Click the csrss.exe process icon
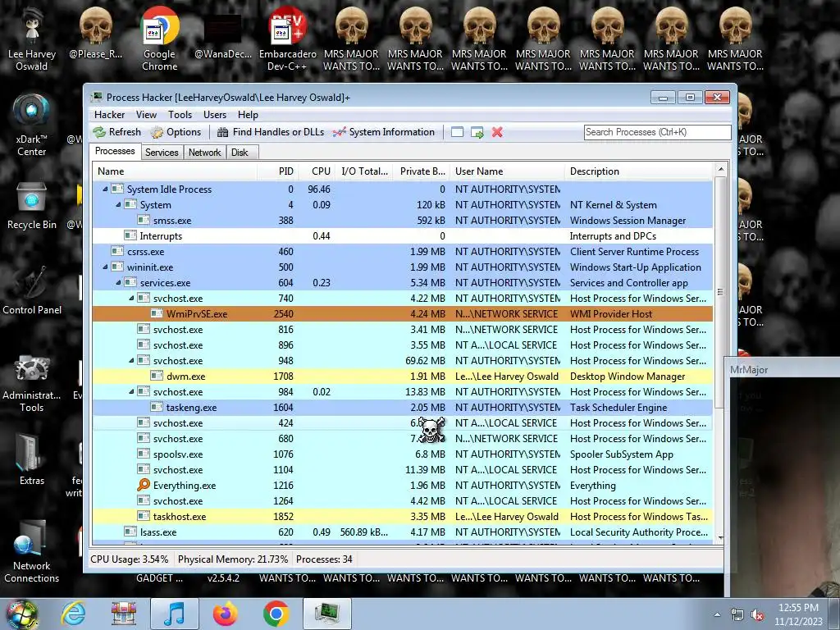Image resolution: width=840 pixels, height=630 pixels. coord(117,251)
